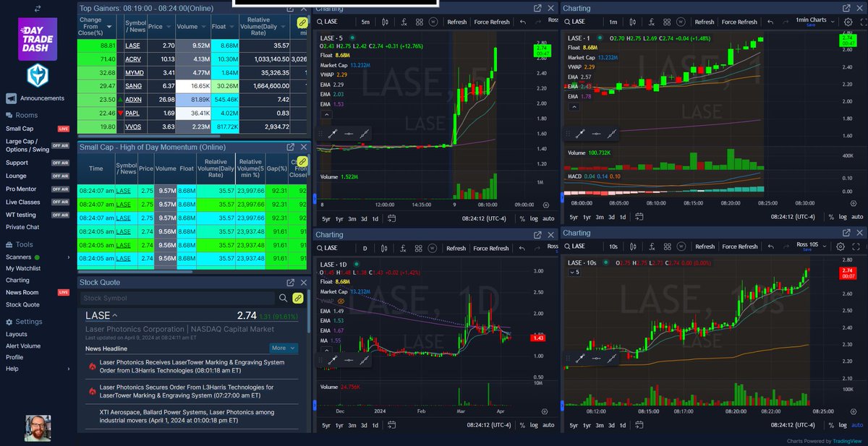Collapse the indicator legend in 5m chart

(326, 114)
